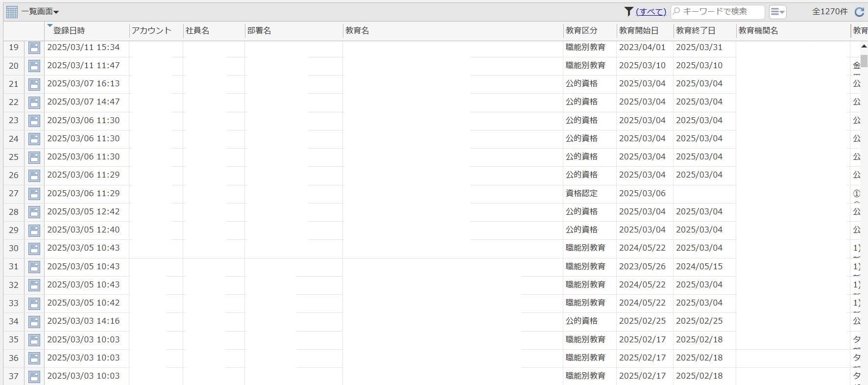Refresh the list with reload icon

[859, 12]
